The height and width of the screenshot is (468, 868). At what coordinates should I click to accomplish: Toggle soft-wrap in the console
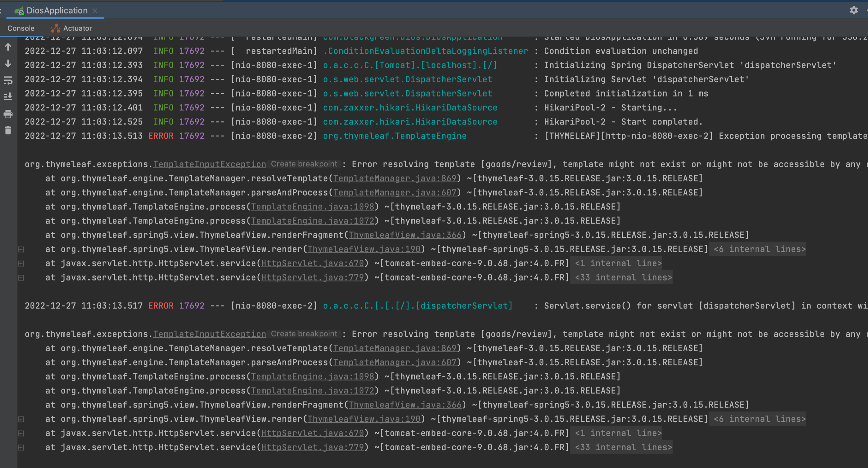(x=8, y=80)
